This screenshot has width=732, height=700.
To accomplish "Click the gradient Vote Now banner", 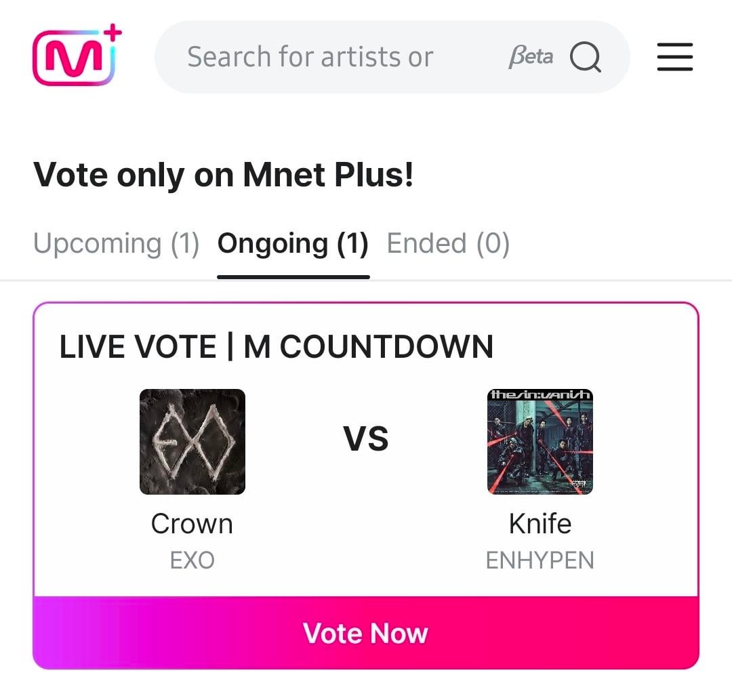I will pos(366,633).
